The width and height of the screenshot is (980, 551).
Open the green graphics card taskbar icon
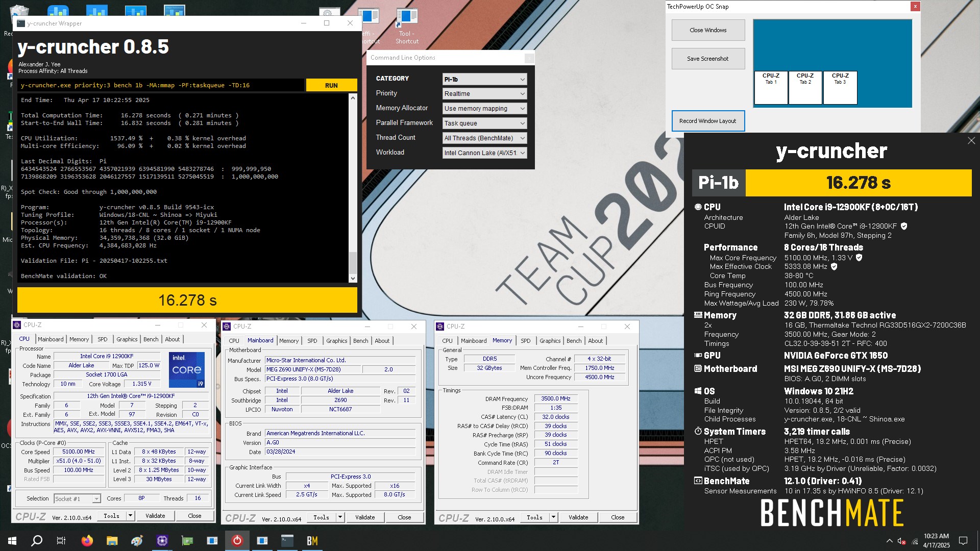coord(187,541)
